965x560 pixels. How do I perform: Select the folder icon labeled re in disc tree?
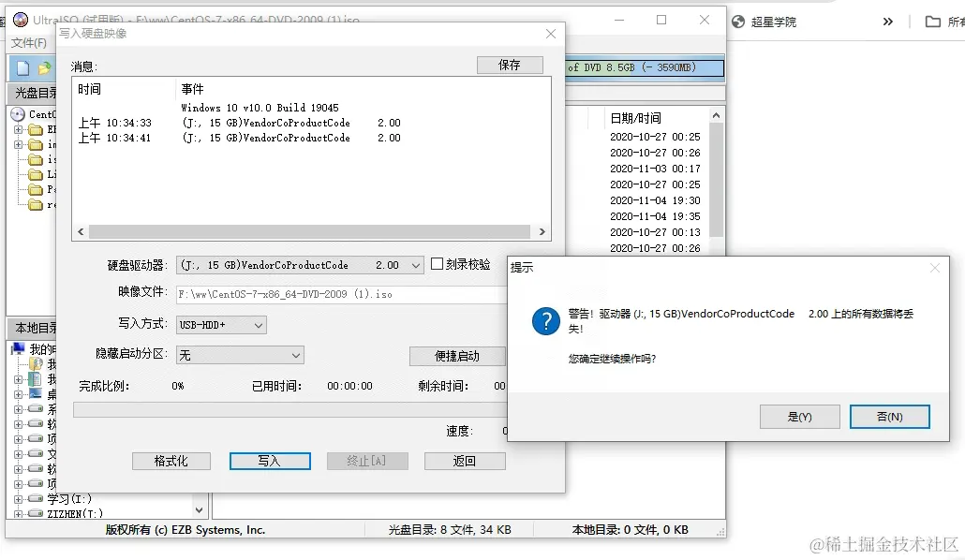point(36,204)
